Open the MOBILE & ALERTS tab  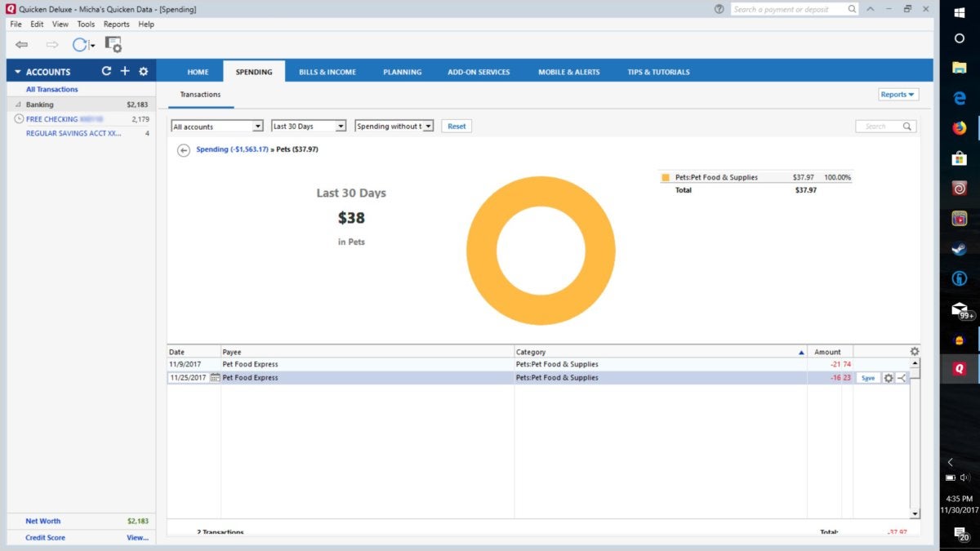click(x=569, y=72)
